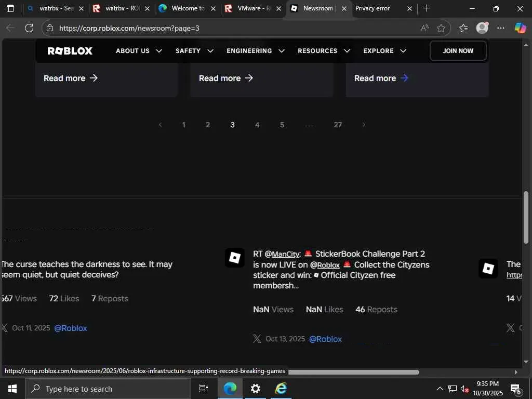Image resolution: width=532 pixels, height=399 pixels.
Task: Open a new browser tab
Action: (x=427, y=8)
